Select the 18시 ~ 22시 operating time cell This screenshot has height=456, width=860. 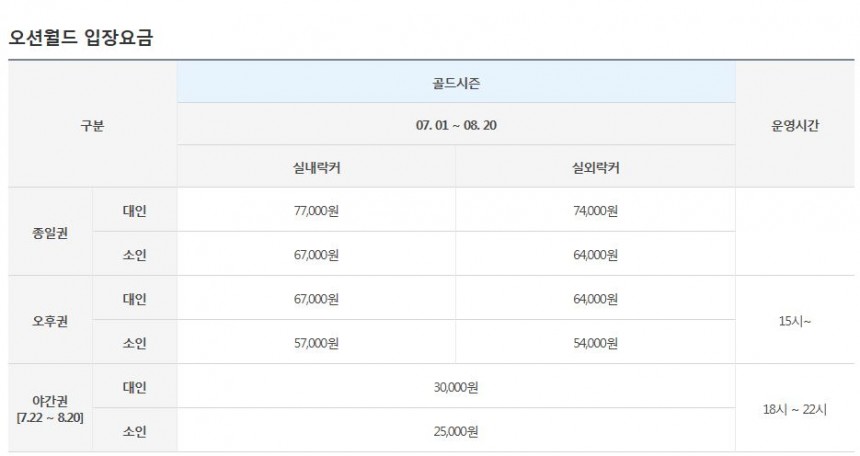point(795,409)
